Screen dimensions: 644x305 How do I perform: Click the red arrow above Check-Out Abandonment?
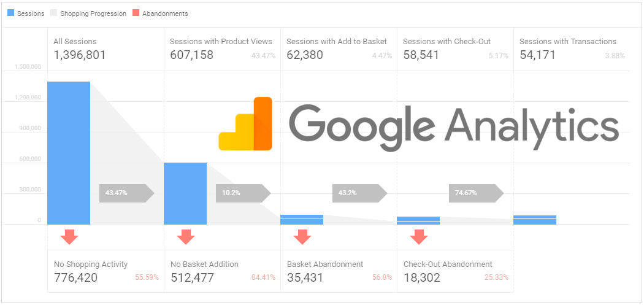point(419,237)
